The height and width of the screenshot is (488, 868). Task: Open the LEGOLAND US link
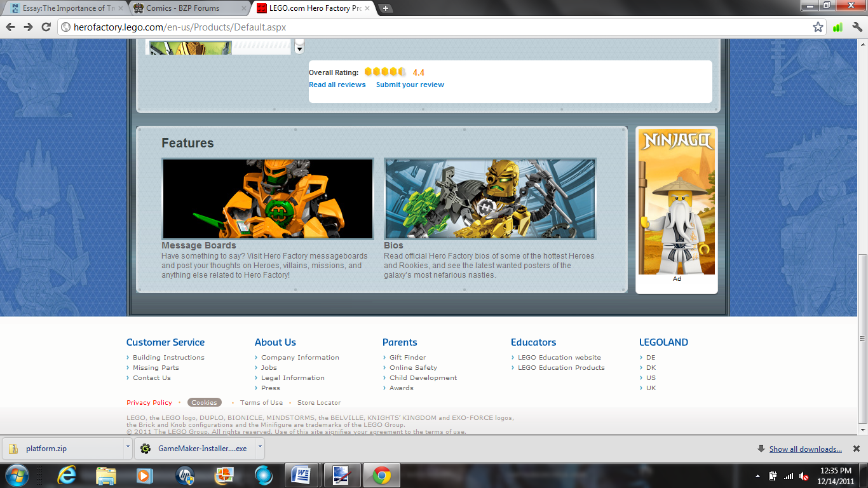[x=651, y=378]
